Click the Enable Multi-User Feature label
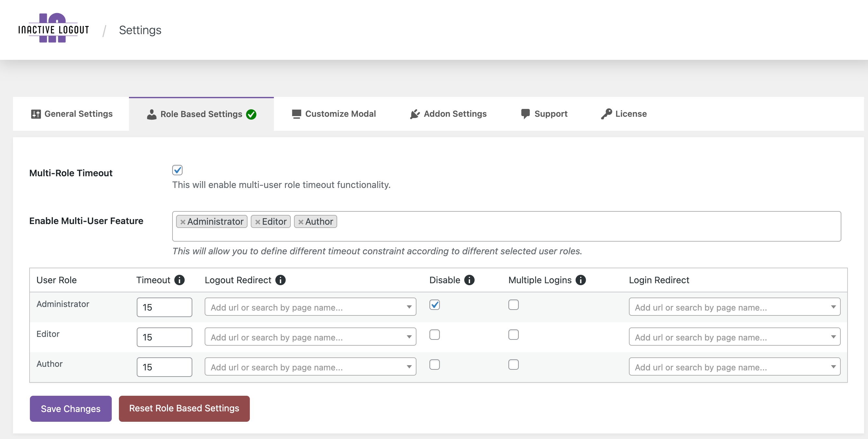Viewport: 868px width, 439px height. [x=86, y=221]
